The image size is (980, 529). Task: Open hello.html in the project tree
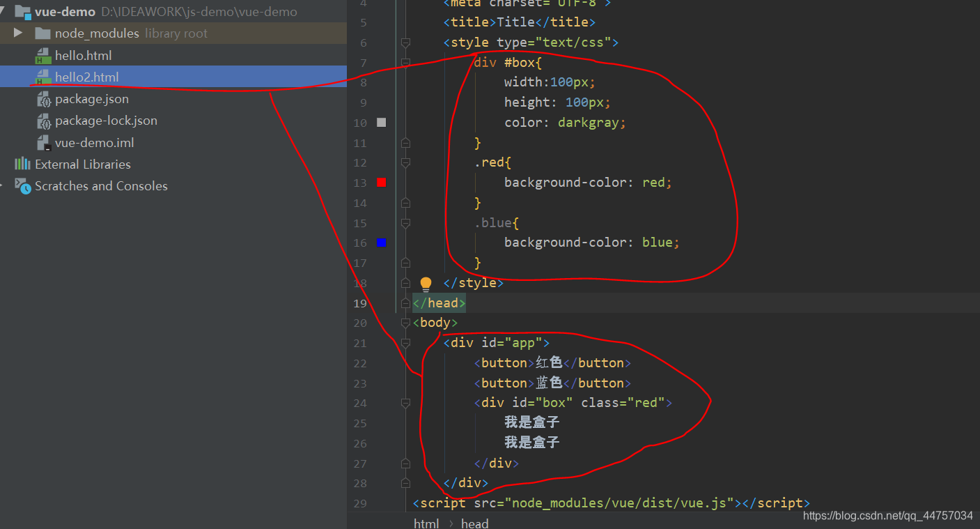point(83,55)
